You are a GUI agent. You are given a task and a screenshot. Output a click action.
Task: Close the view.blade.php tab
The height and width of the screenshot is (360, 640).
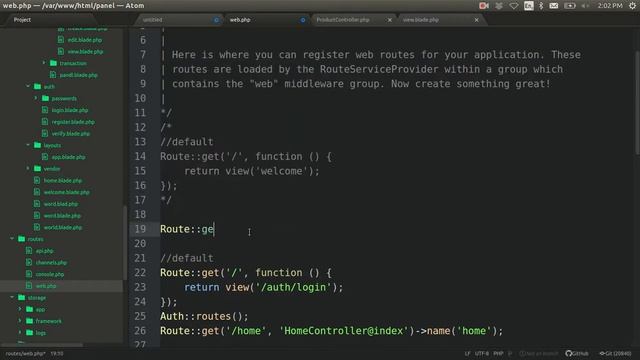click(x=476, y=20)
